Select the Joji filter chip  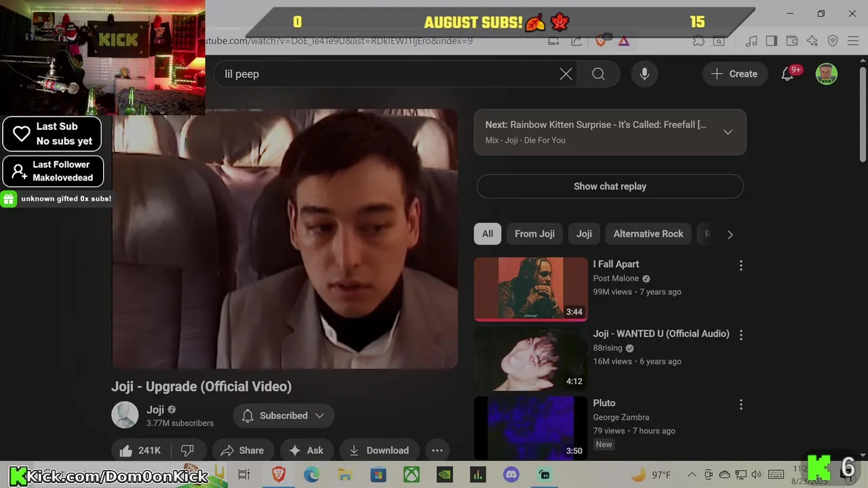(584, 234)
